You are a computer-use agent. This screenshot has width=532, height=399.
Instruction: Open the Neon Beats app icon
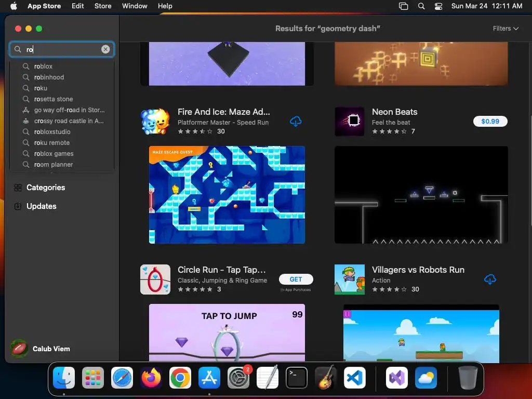[x=350, y=122]
